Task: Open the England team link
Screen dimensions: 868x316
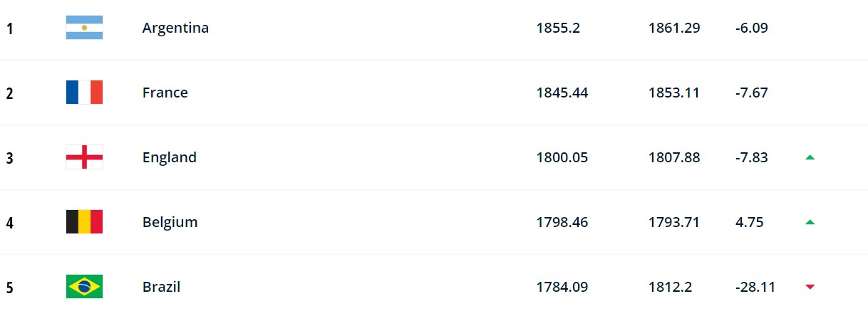Action: point(170,157)
